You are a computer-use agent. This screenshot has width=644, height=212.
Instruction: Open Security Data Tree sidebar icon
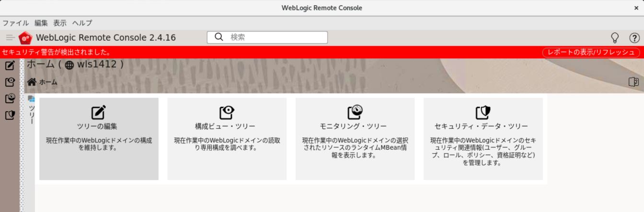click(10, 115)
